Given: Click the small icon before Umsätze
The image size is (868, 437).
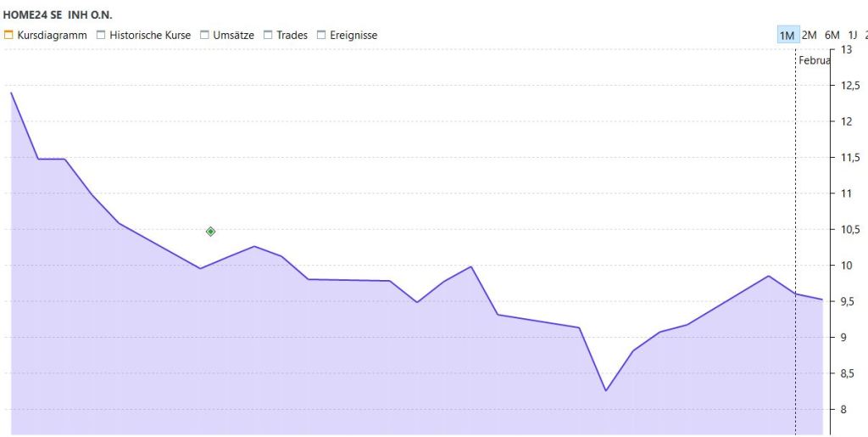Looking at the screenshot, I should coord(204,35).
